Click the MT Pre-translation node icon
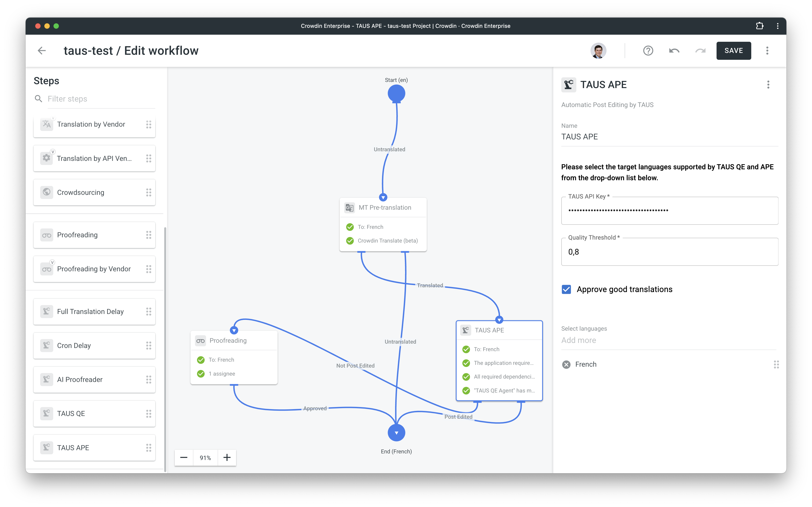The image size is (812, 507). point(350,208)
